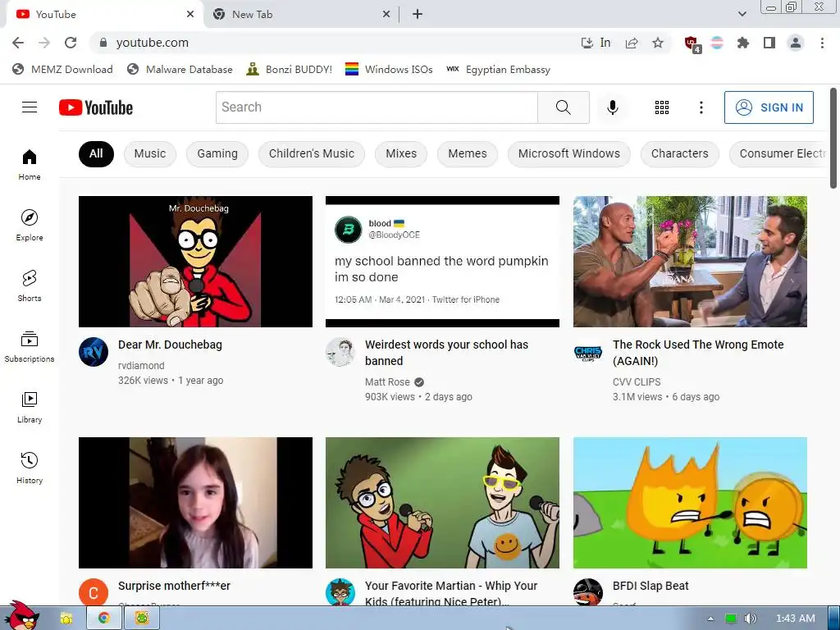Select the Characters filter chip
Viewport: 840px width, 630px height.
coord(679,153)
